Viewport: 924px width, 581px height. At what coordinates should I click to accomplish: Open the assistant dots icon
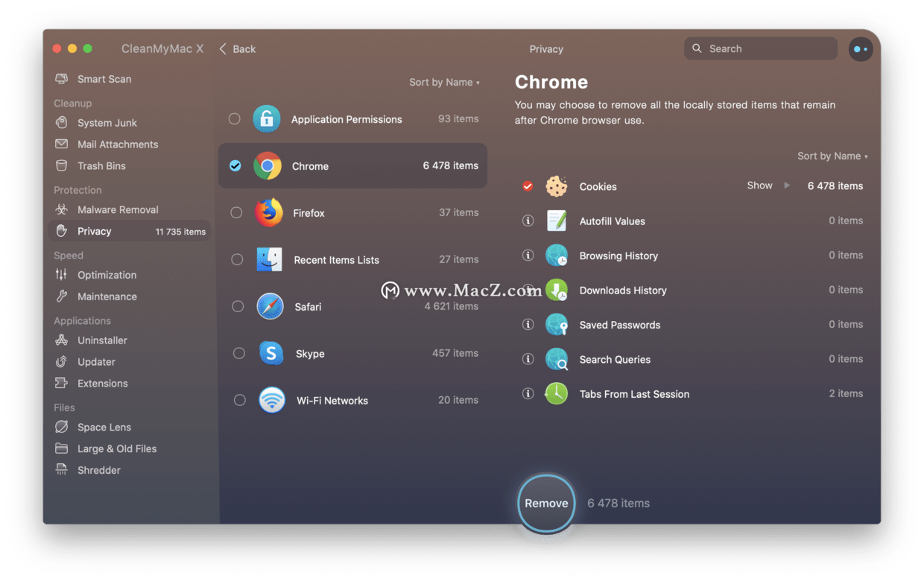point(861,49)
